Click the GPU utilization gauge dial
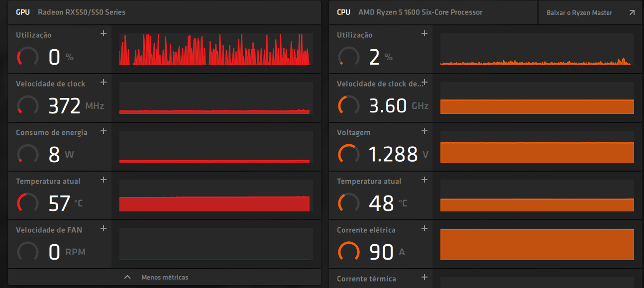 pyautogui.click(x=28, y=57)
